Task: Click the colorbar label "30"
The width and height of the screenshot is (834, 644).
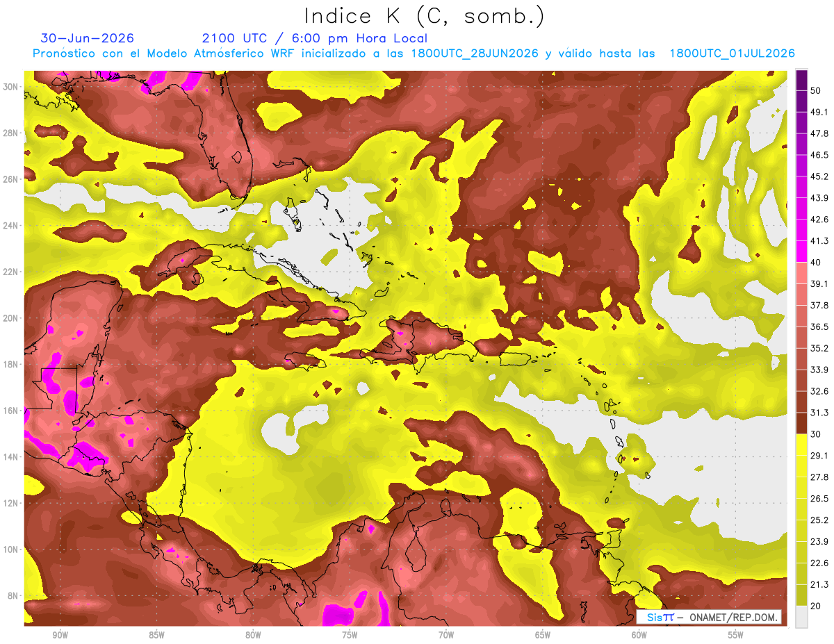Action: point(817,434)
